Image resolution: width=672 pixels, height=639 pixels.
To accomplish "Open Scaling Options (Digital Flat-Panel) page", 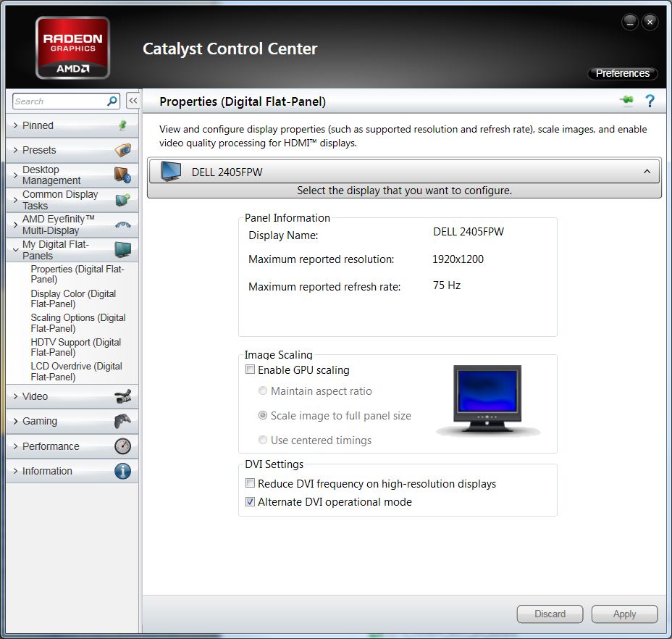I will click(x=78, y=323).
